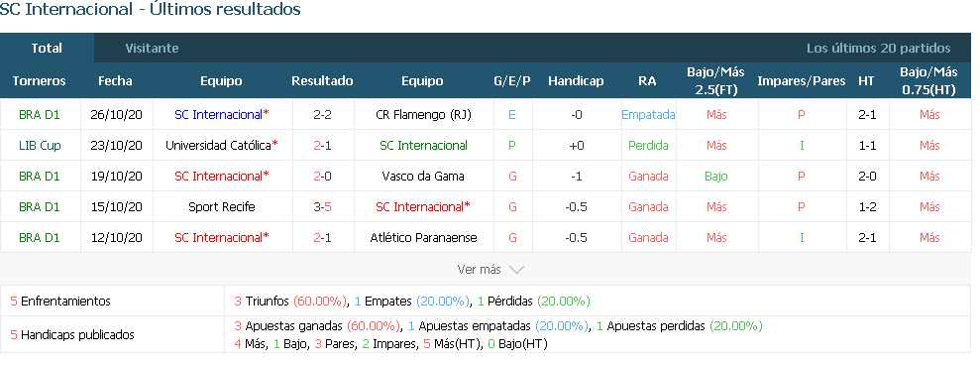This screenshot has height=365, width=980.
Task: Open CR Flamengo (RJ) team link
Action: [x=423, y=115]
